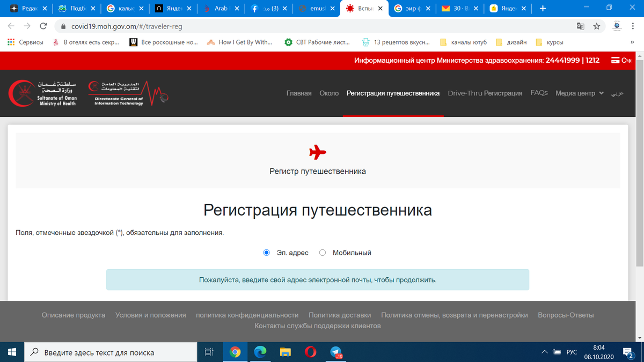
Task: Reload the page with refresh icon
Action: [43, 26]
